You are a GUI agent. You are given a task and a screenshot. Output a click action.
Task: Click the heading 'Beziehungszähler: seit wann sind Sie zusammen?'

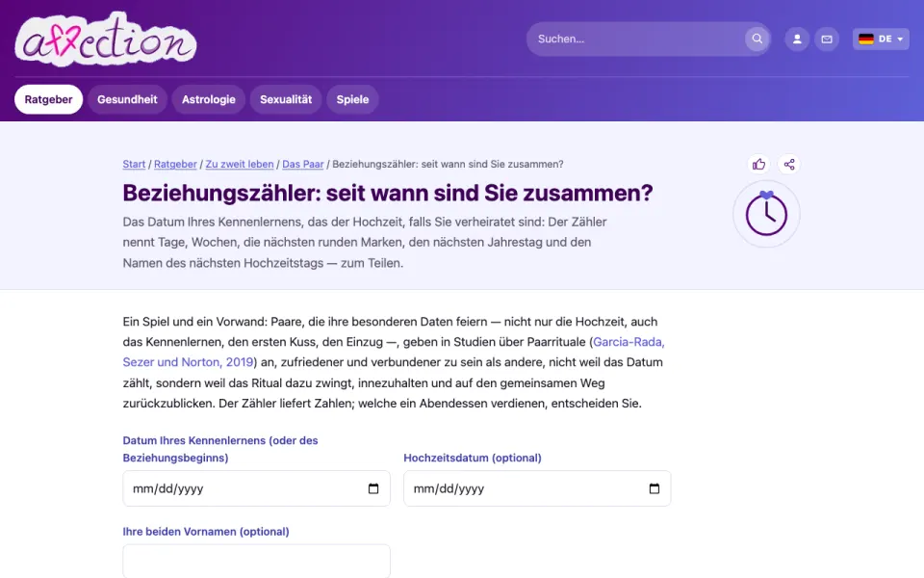click(x=388, y=193)
